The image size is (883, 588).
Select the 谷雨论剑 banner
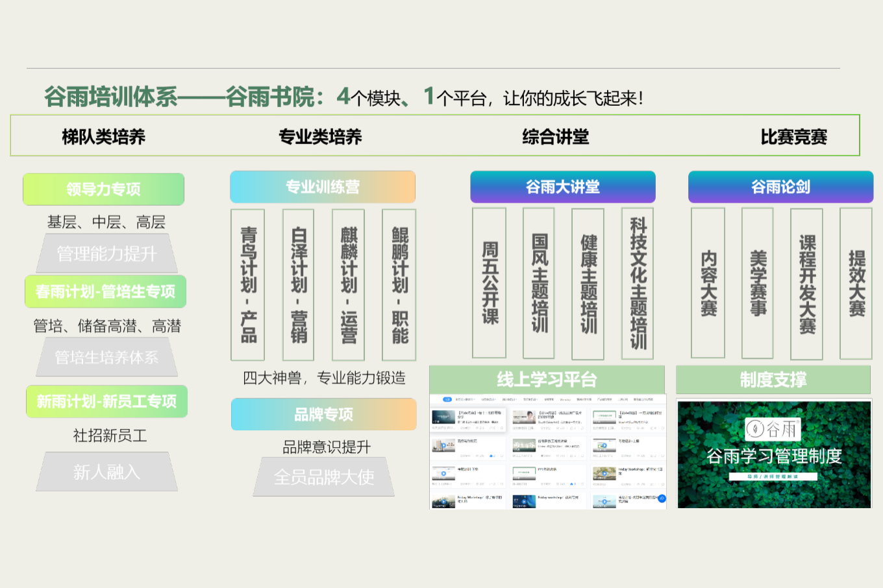(780, 187)
